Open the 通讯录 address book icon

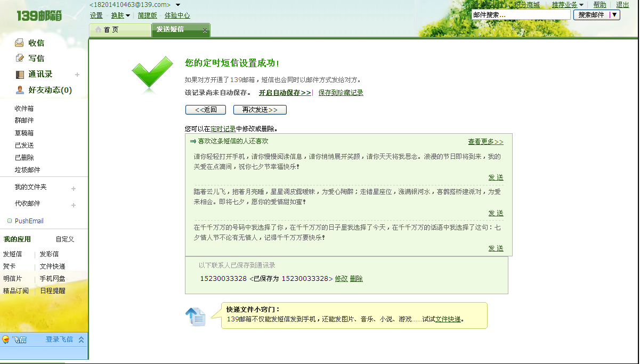[20, 74]
